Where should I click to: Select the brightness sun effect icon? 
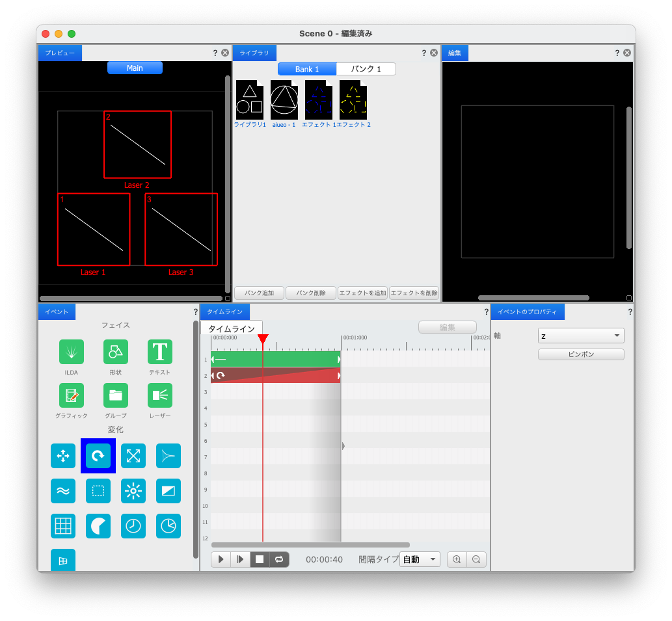133,491
